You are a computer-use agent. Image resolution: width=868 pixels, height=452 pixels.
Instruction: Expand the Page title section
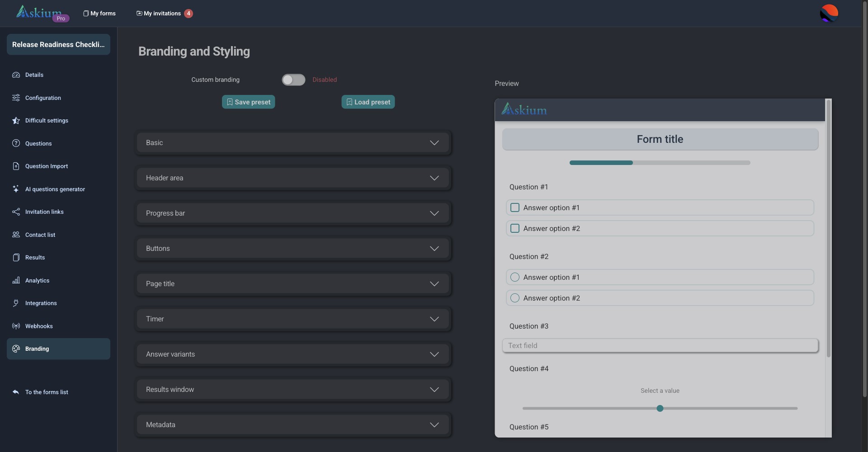click(293, 284)
